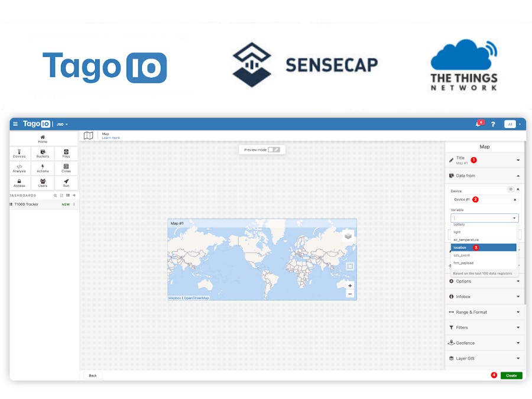
Task: Open the T1000 Tracker dashboard
Action: click(27, 205)
